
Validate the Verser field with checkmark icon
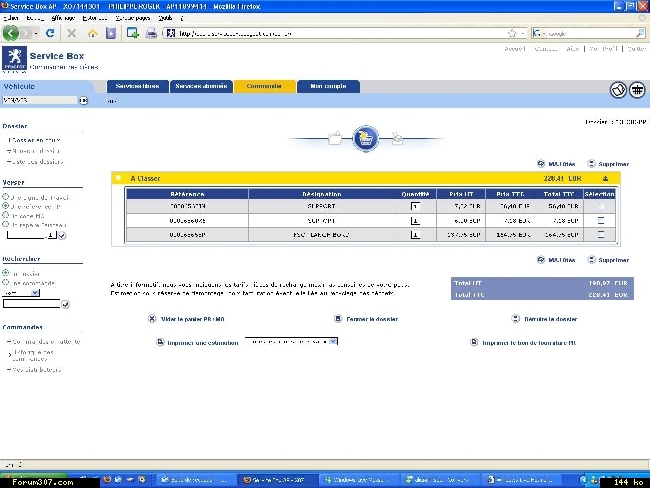pos(62,236)
